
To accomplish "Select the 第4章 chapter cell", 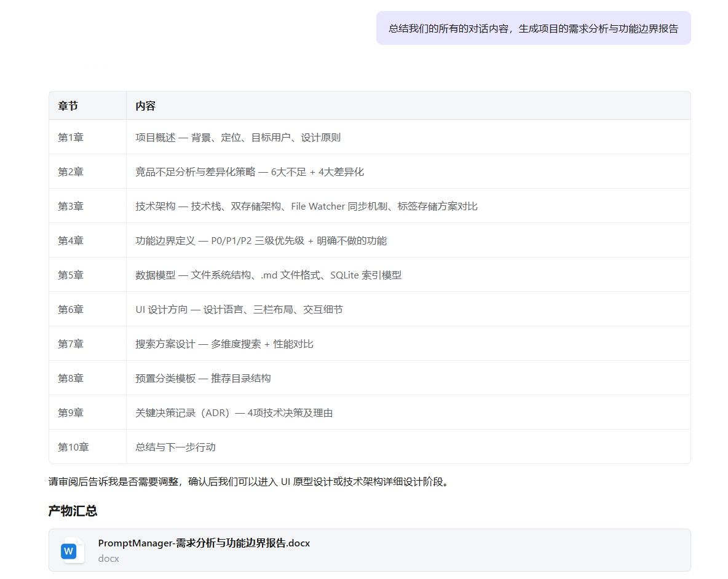I will [71, 240].
